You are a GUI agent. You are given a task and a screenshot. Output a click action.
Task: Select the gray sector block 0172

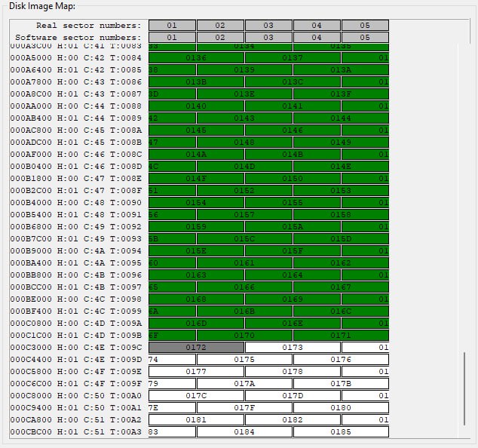[x=196, y=348]
